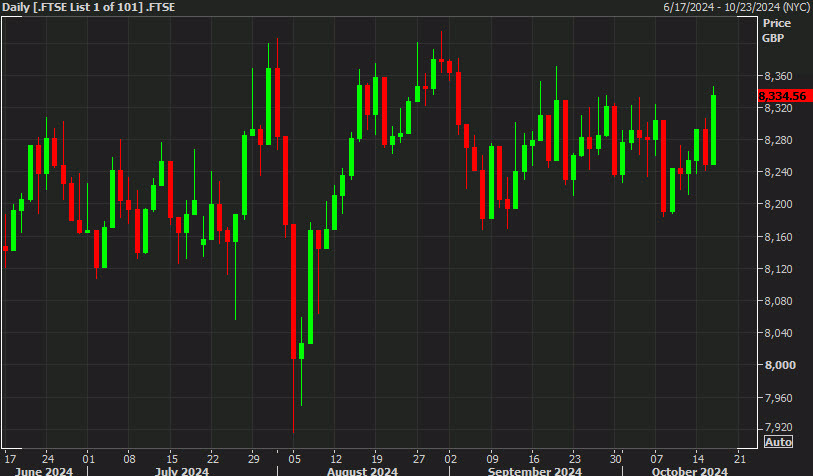This screenshot has height=476, width=813.
Task: Click the 24 date tick in June
Action: [x=47, y=459]
